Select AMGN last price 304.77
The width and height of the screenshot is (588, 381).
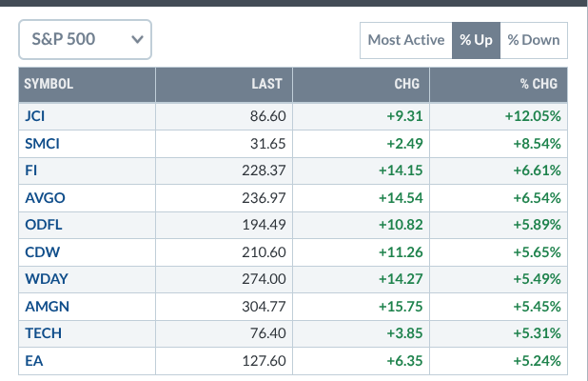(x=264, y=307)
